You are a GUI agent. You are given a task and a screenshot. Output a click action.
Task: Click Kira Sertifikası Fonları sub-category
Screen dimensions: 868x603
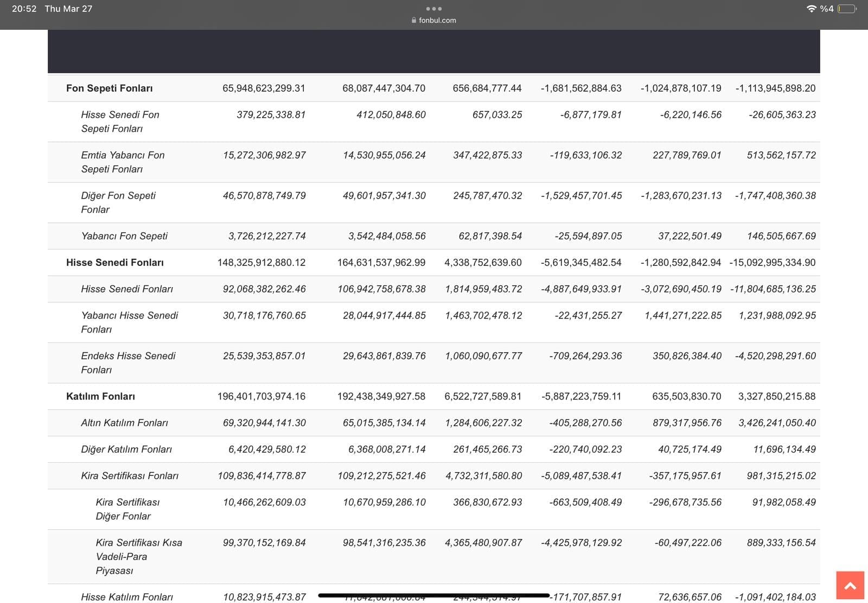point(130,476)
